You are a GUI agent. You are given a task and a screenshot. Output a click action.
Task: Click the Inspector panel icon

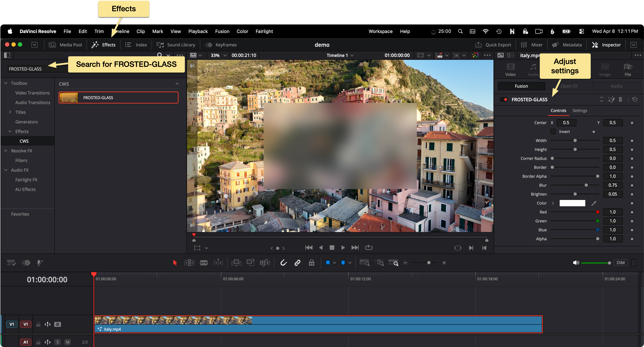(x=595, y=45)
